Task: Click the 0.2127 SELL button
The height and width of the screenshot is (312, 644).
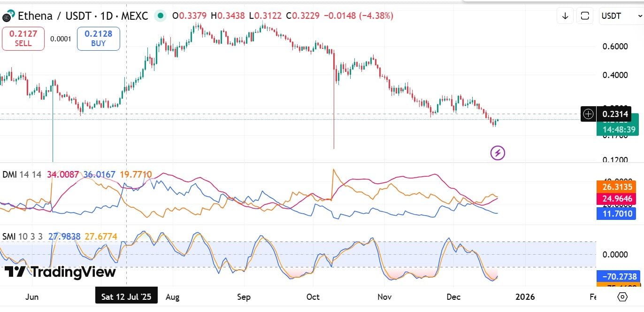Action: click(x=23, y=39)
